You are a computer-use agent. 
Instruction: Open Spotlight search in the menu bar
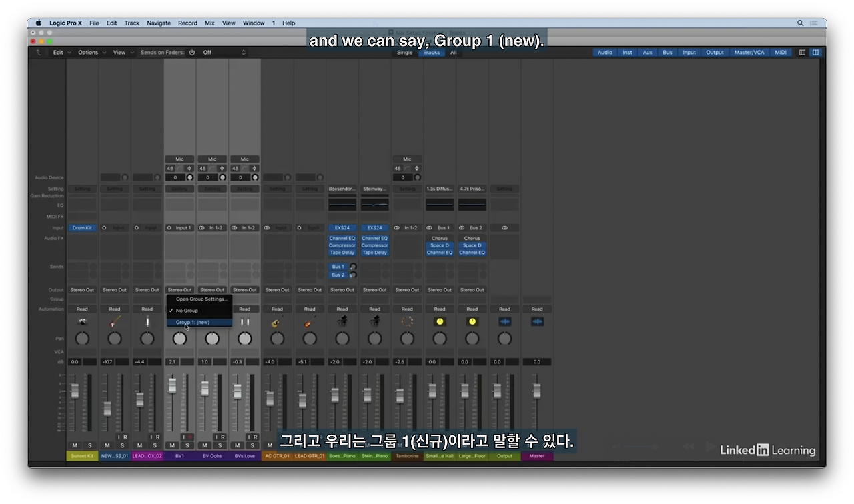[x=800, y=23]
